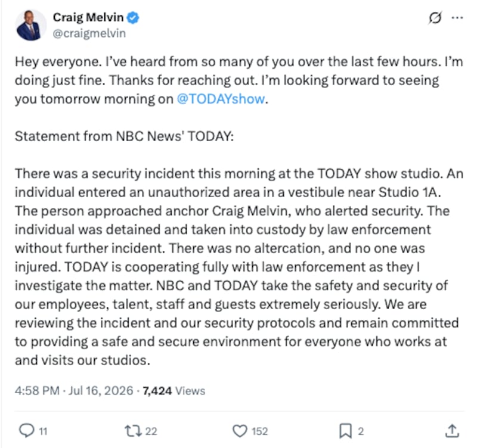Open the three-dot more options menu
Screen dimensions: 477x448
coord(457,18)
